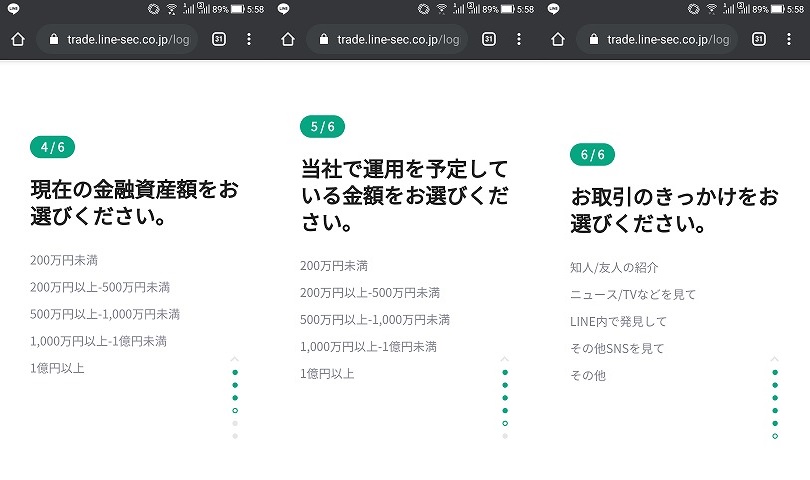Tap the topmost green step dot on the 4/6 screen

point(235,372)
